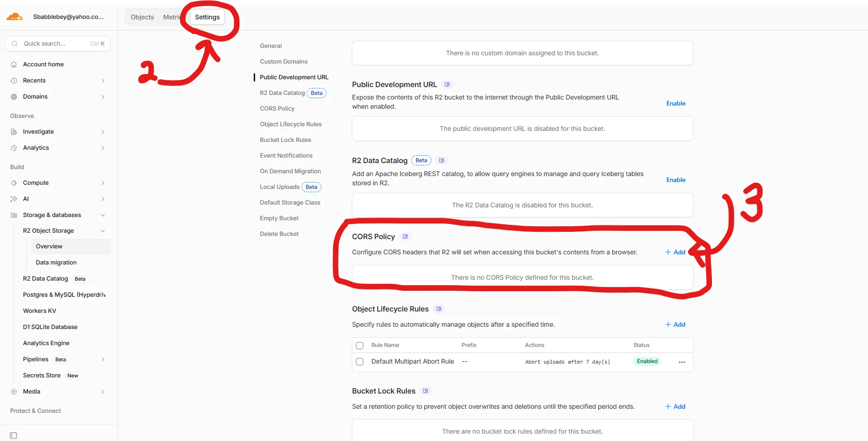The height and width of the screenshot is (441, 868).
Task: Open docs icon next to Public Development URL
Action: [447, 85]
